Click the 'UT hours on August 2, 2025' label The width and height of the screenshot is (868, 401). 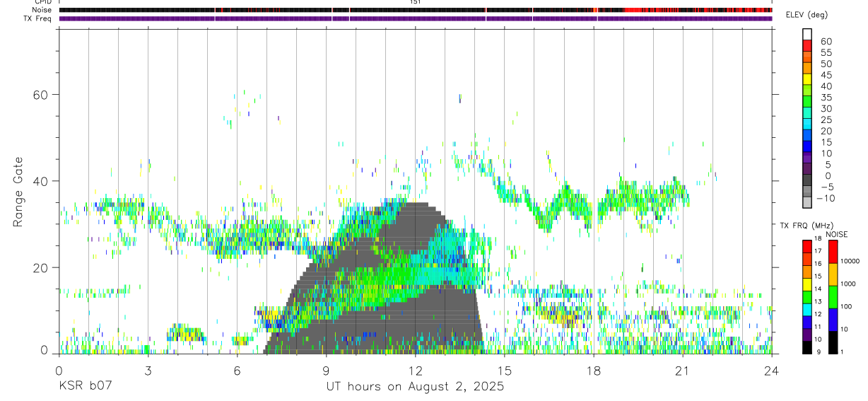415,387
